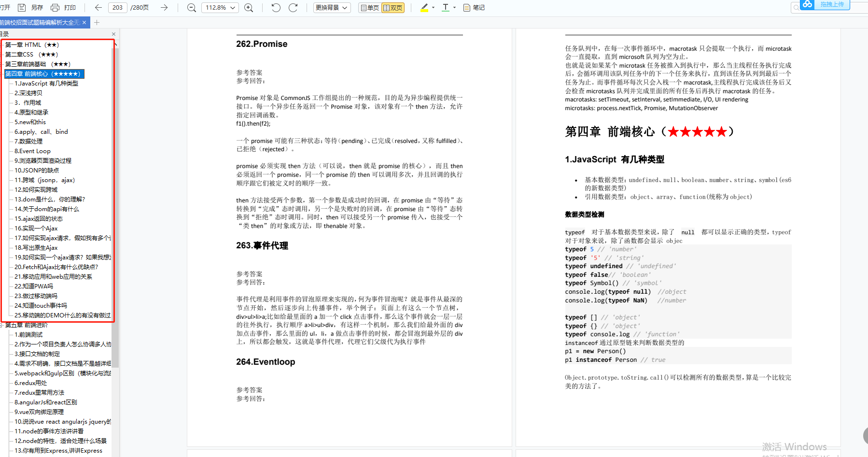Screen dimensions: 868x457
Task: Open outline item 4.原型和继承
Action: [x=31, y=113]
